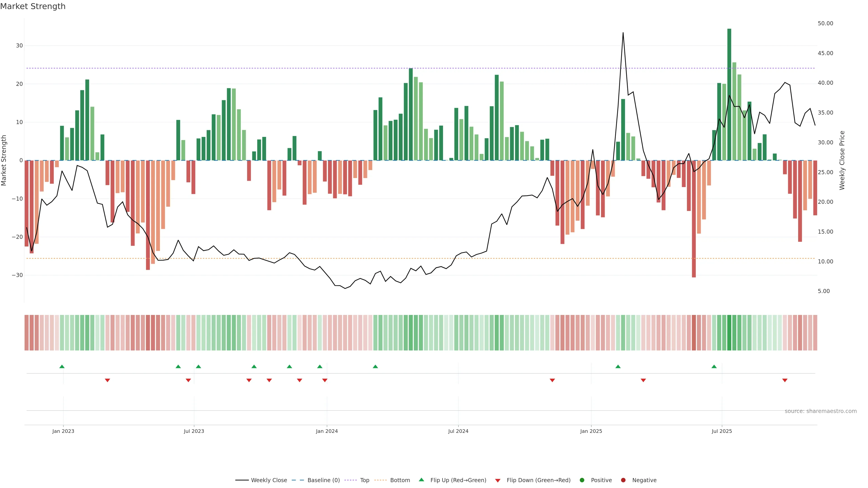Click the dark red Negative circle legend icon
The height and width of the screenshot is (488, 868).
click(623, 480)
